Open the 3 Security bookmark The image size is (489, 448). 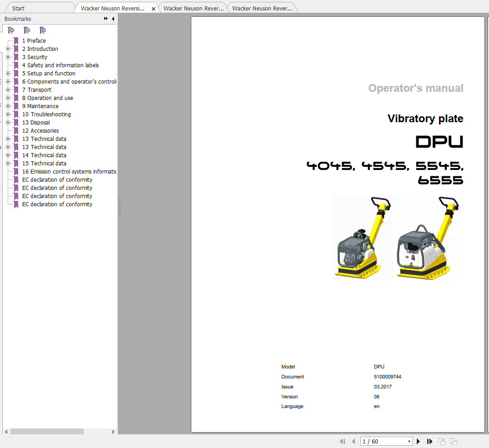(x=35, y=57)
